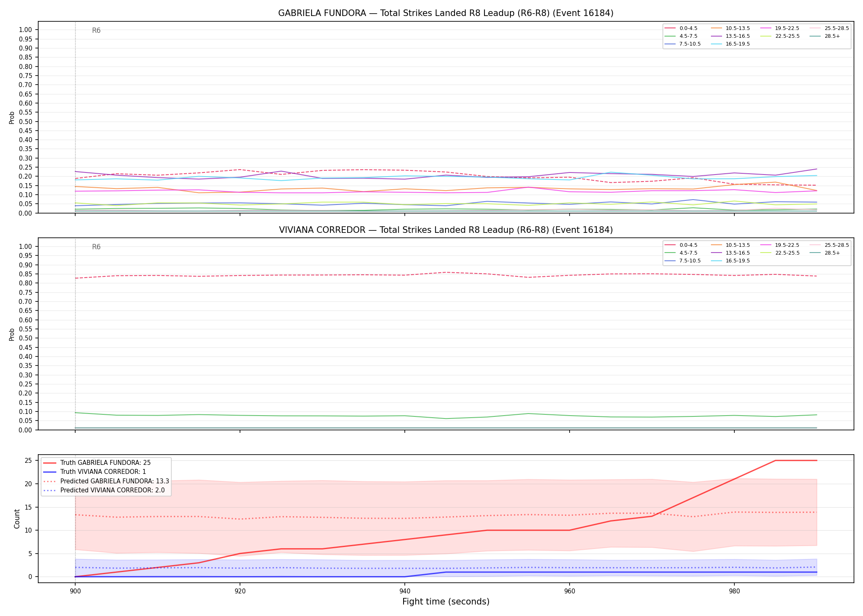The width and height of the screenshot is (863, 616).
Task: Select 19.5-22.5 legend entry in top chart
Action: [780, 28]
